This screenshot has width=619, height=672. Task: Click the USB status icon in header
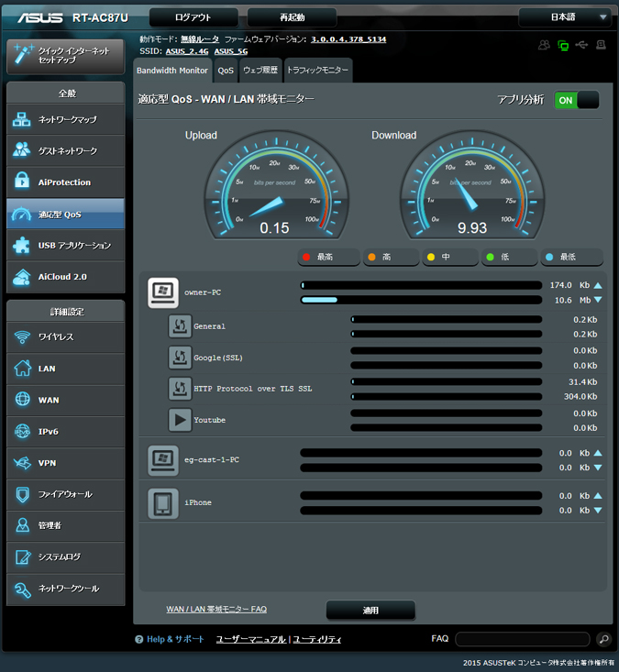pos(581,45)
